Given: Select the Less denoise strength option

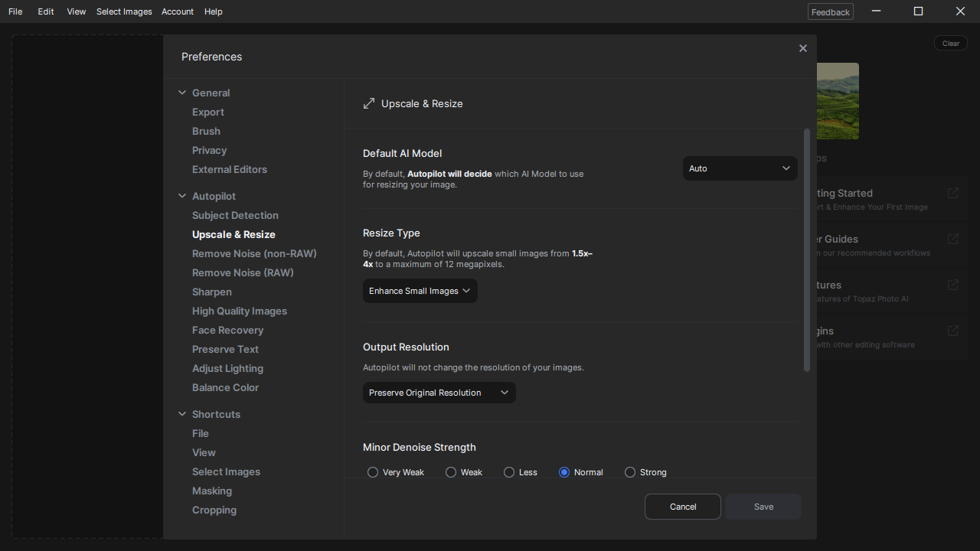Looking at the screenshot, I should (x=509, y=472).
